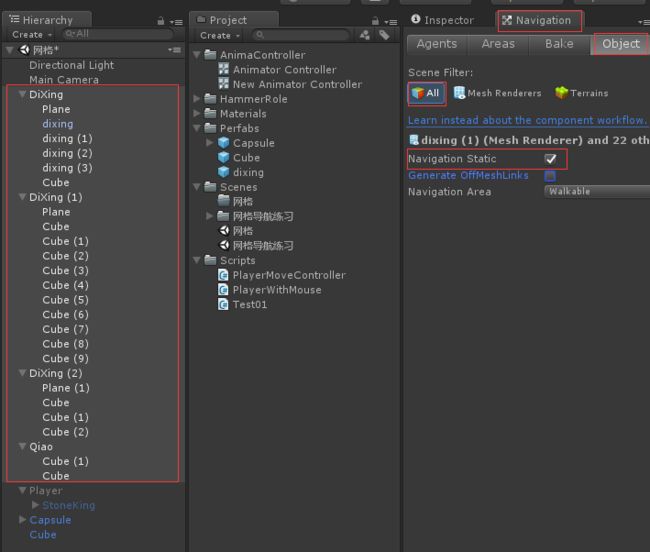Expand the StoneKing object under Player
The height and width of the screenshot is (552, 650).
click(35, 505)
